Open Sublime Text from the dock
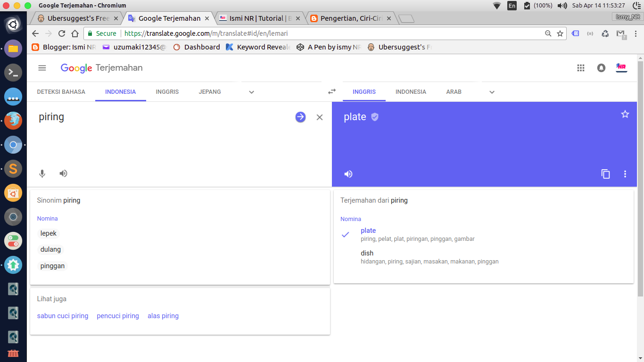This screenshot has height=362, width=644. [13, 168]
